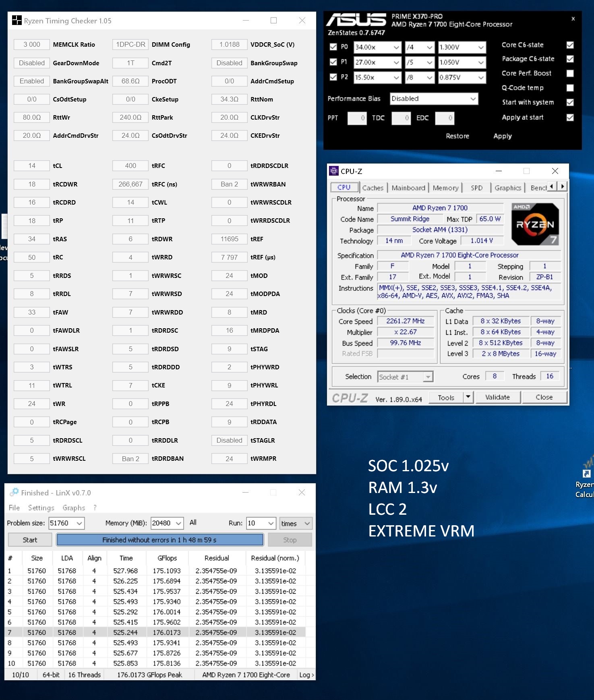594x700 pixels.
Task: Open the P0 multiplier dropdown showing 34.00x
Action: (x=377, y=47)
